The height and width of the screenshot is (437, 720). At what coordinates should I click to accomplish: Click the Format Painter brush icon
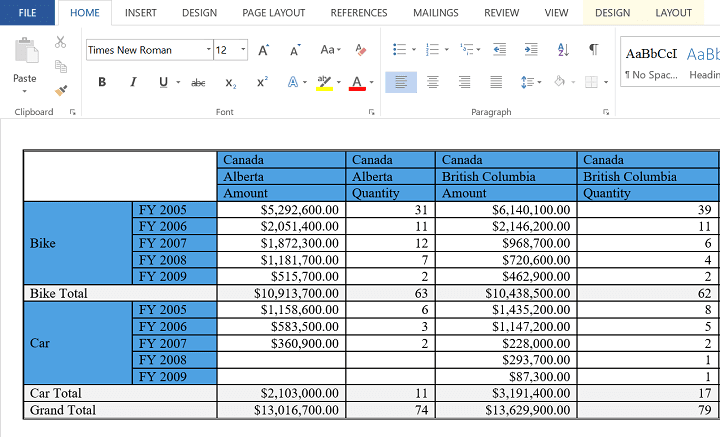pos(61,90)
